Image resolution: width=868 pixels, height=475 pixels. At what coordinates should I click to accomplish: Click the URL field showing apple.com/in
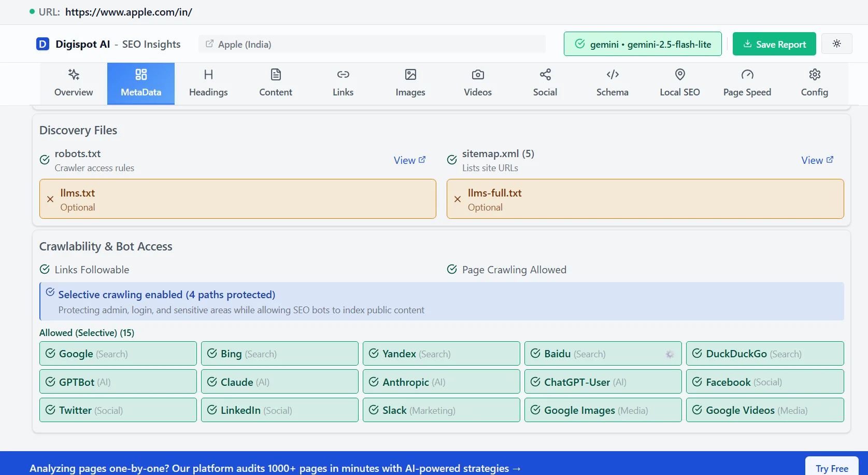pyautogui.click(x=129, y=12)
